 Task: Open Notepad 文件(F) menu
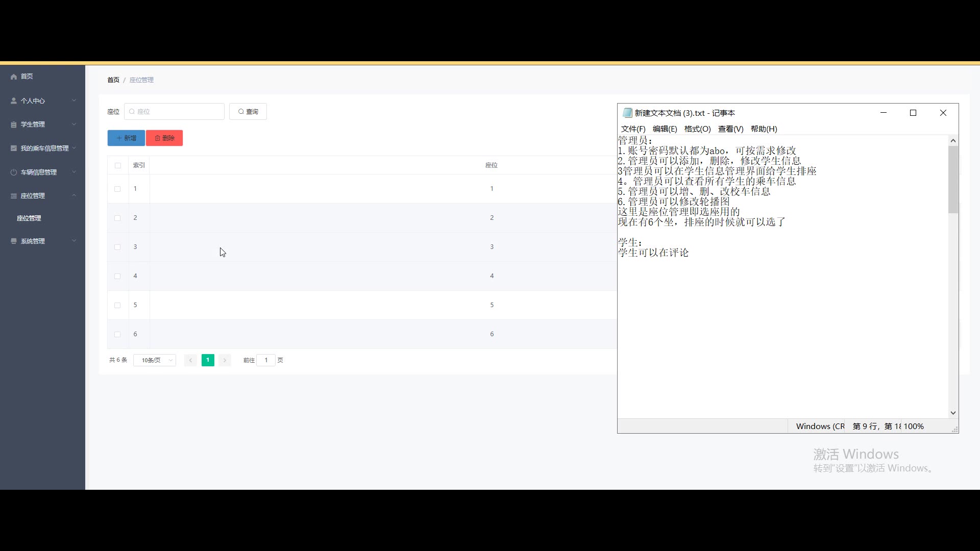click(x=633, y=129)
